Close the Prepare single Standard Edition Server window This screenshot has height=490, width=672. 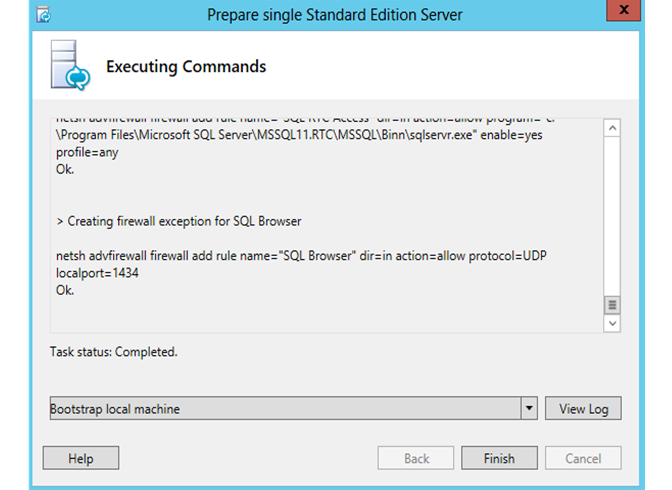click(x=624, y=10)
